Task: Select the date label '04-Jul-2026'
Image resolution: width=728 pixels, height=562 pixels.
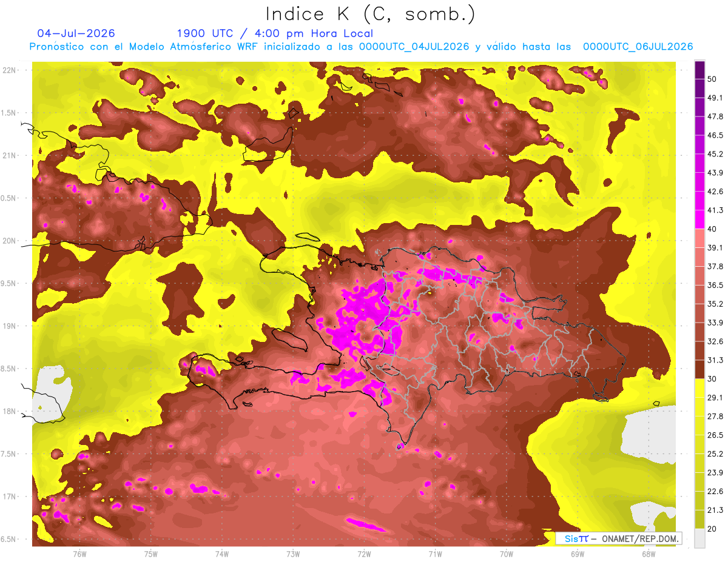Action: tap(76, 33)
